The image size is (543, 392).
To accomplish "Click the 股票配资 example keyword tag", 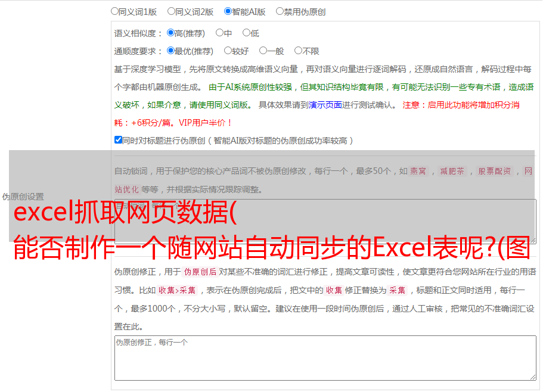I will (x=495, y=171).
